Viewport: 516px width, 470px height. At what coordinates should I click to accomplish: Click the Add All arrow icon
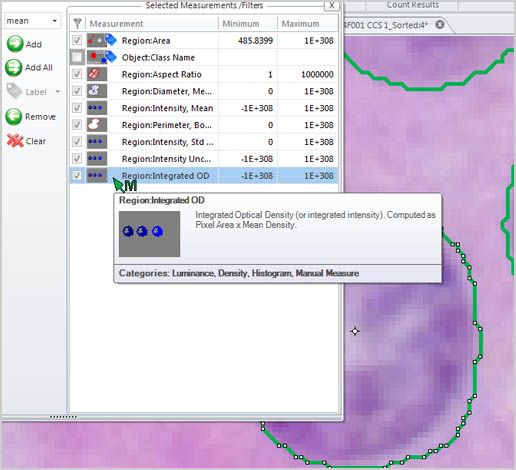point(14,68)
